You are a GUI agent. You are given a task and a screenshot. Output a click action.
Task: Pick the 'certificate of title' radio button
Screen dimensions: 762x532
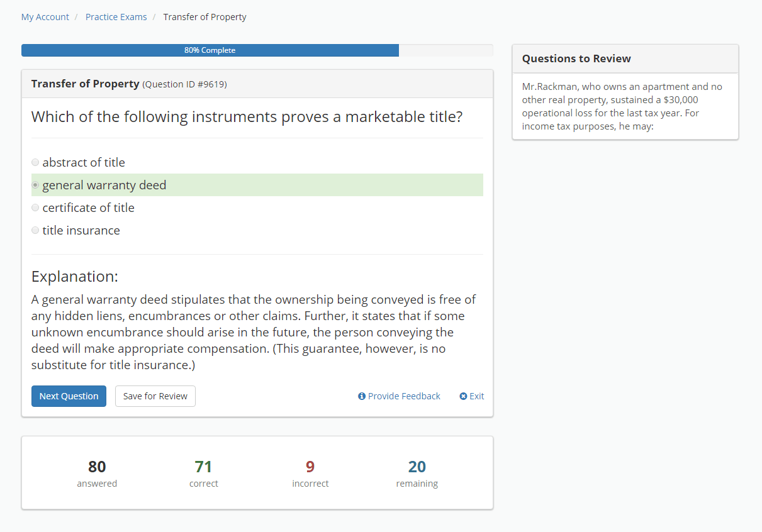35,208
